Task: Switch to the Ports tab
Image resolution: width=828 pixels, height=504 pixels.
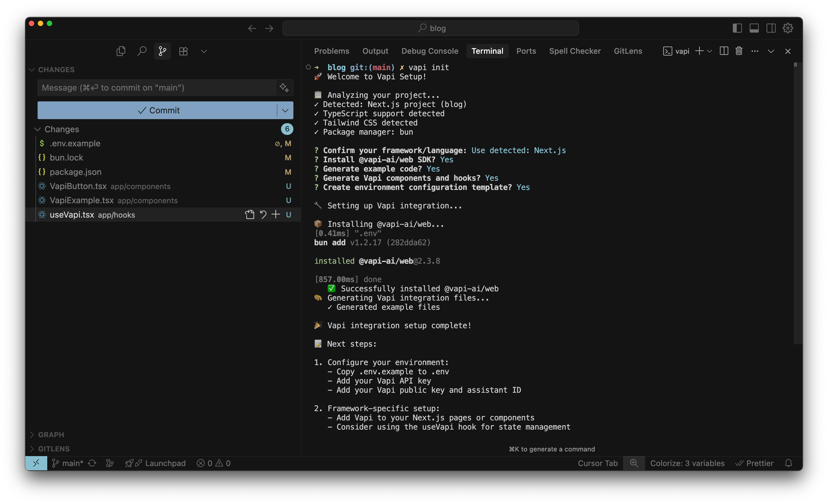Action: [x=526, y=51]
